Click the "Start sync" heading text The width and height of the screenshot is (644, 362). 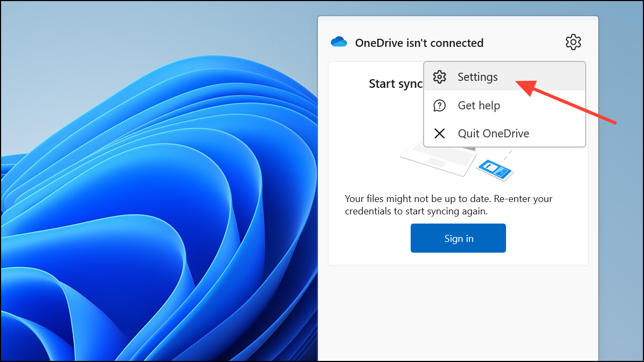[x=396, y=83]
